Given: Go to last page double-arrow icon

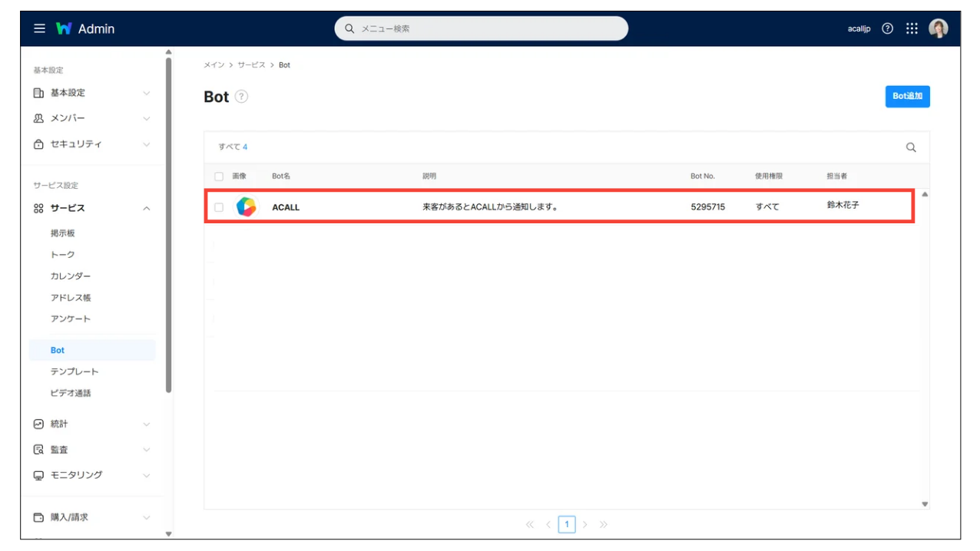Looking at the screenshot, I should coord(604,524).
